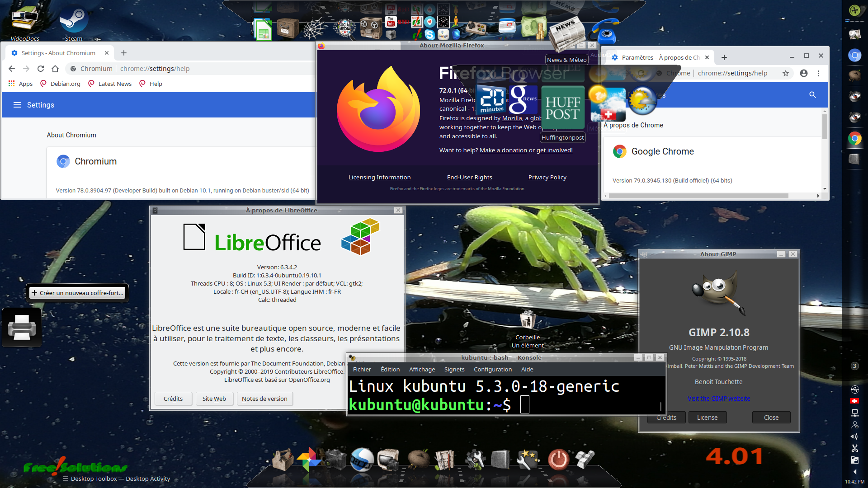The height and width of the screenshot is (488, 868).
Task: Open Chromium Settings hamburger menu
Action: (x=17, y=105)
